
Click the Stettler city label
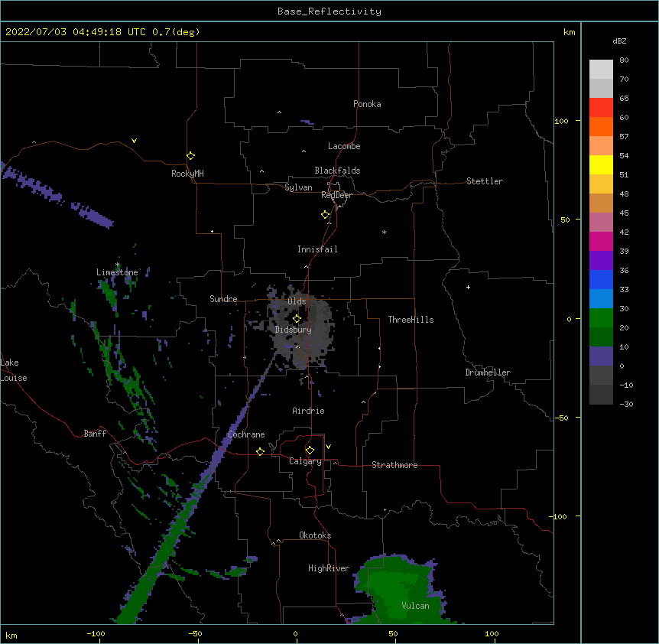[x=485, y=181]
